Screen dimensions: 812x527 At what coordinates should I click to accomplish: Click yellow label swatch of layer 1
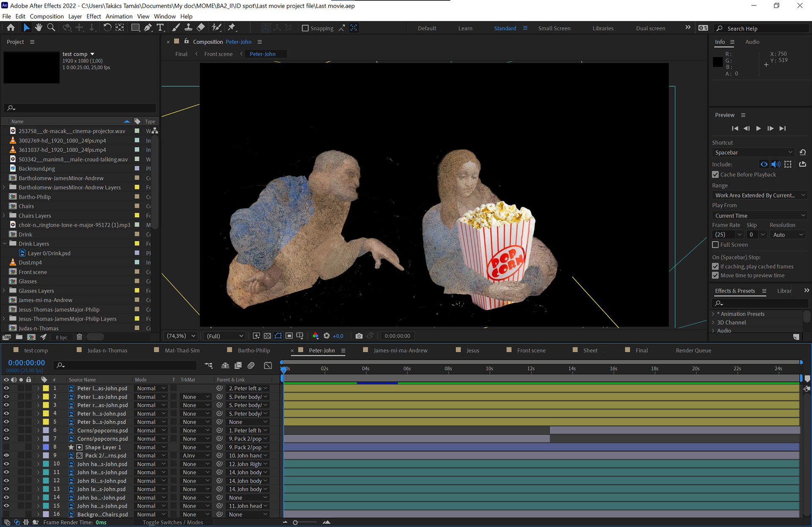click(x=46, y=388)
